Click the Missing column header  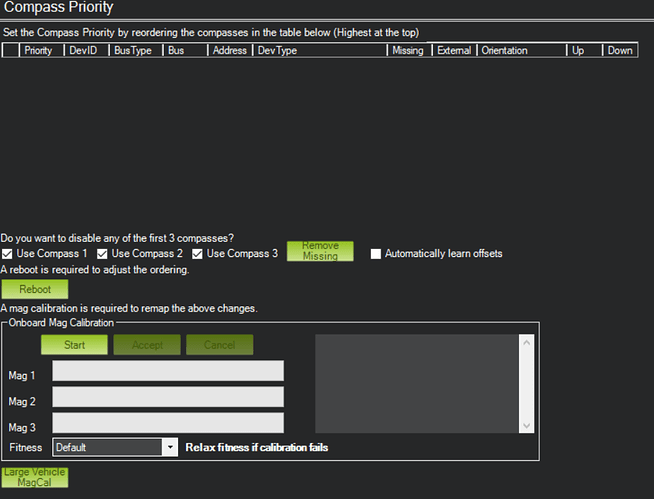point(410,50)
